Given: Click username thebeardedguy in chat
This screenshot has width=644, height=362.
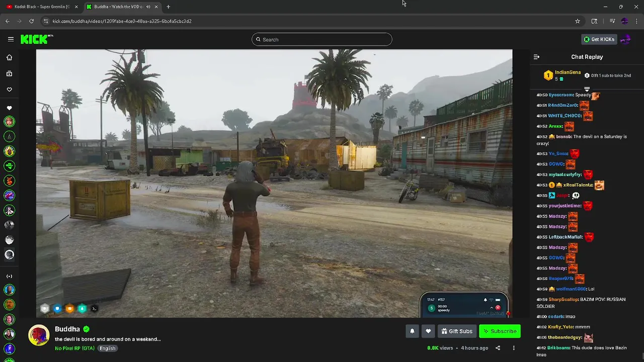Looking at the screenshot, I should [565, 337].
